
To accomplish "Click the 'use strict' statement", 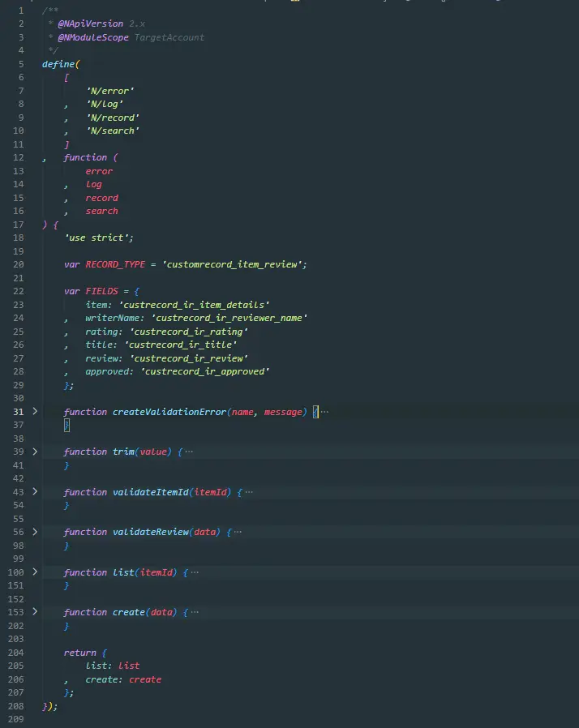I will (99, 238).
